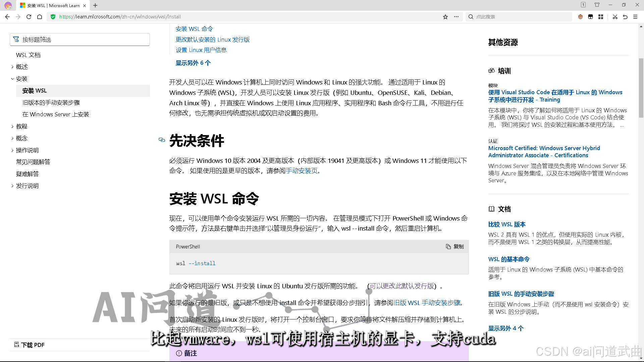Screen dimensions: 644x362
Task: Copy the PowerShell code with 复制 button
Action: point(455,246)
